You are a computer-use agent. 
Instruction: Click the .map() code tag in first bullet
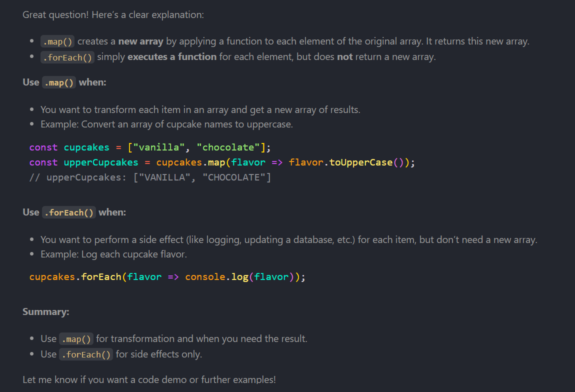click(x=57, y=41)
